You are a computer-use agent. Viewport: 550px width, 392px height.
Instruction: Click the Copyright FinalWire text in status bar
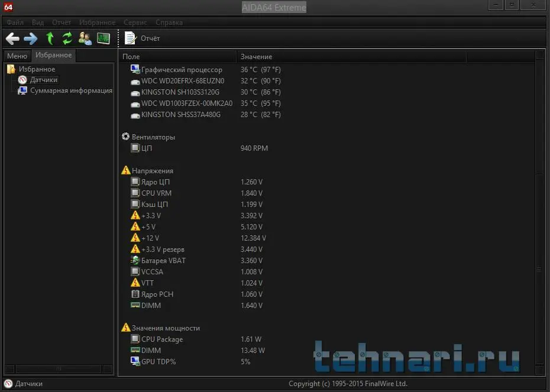(x=348, y=384)
